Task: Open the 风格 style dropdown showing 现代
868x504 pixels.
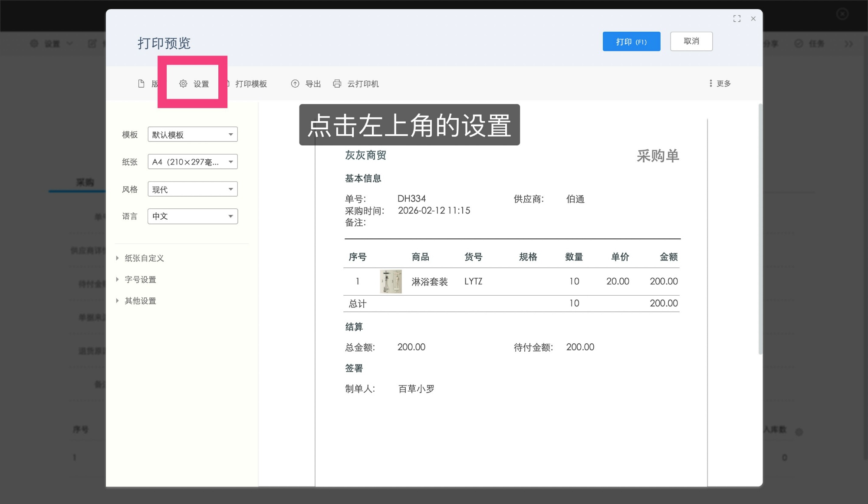Action: [x=192, y=189]
